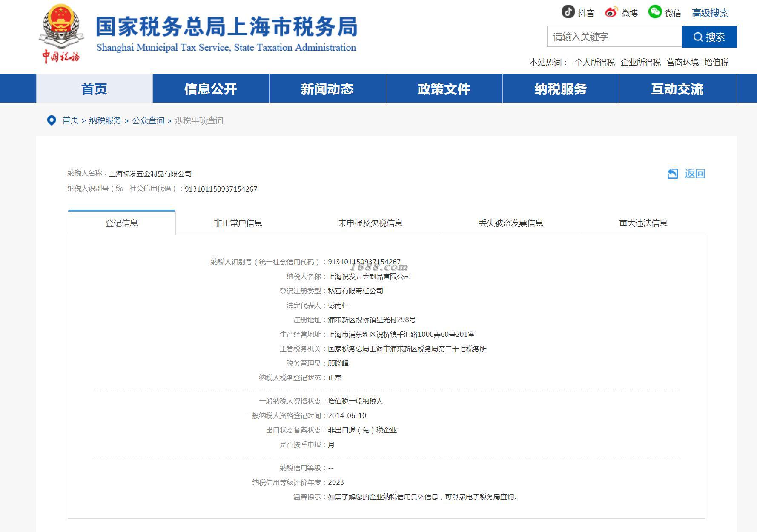
Task: Click the 温馨提示 reminder text
Action: (424, 497)
